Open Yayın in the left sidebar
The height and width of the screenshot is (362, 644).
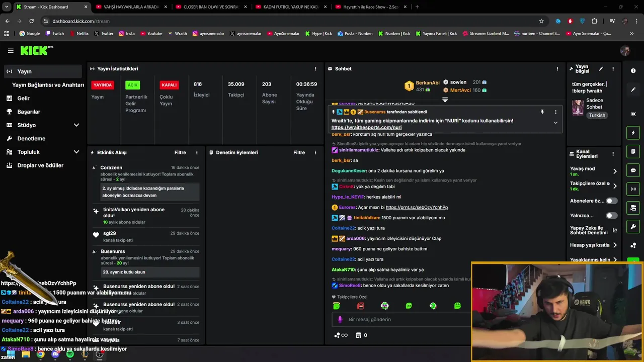point(43,71)
